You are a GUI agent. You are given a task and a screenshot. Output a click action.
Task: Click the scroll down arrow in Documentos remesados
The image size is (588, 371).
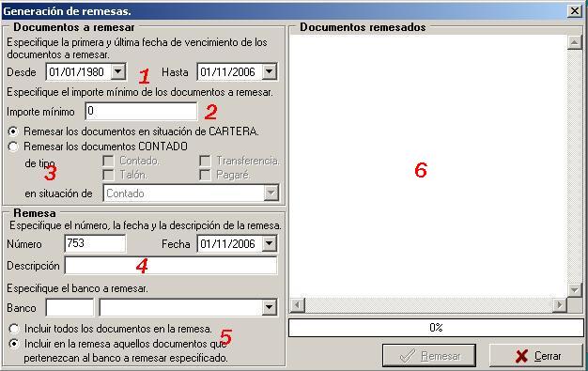pos(575,289)
